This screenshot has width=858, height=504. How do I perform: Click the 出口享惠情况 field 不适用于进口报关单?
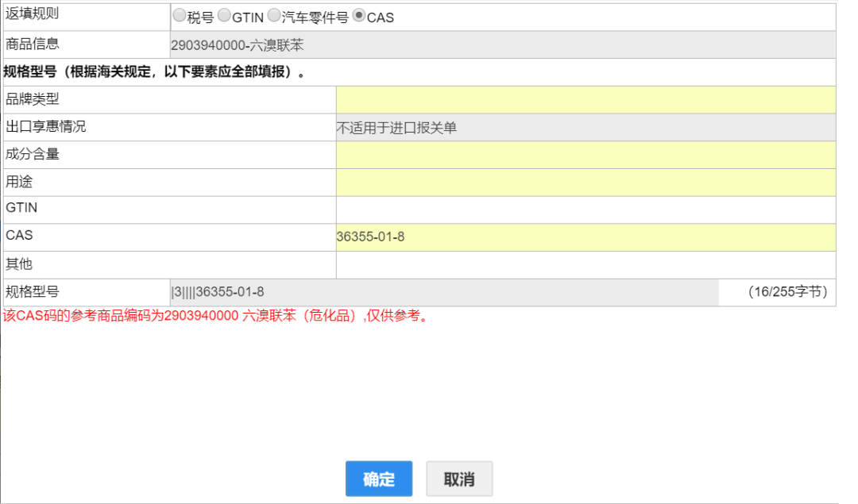click(586, 127)
